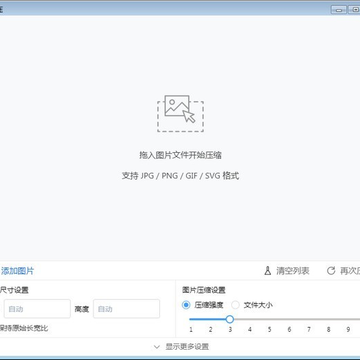
Task: Click the compression strength slider handle
Action: point(230,319)
